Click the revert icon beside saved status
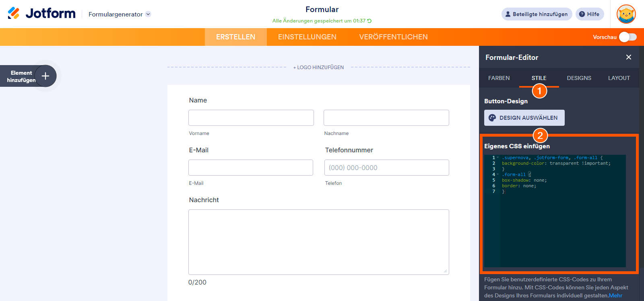The height and width of the screenshot is (301, 644). [369, 21]
